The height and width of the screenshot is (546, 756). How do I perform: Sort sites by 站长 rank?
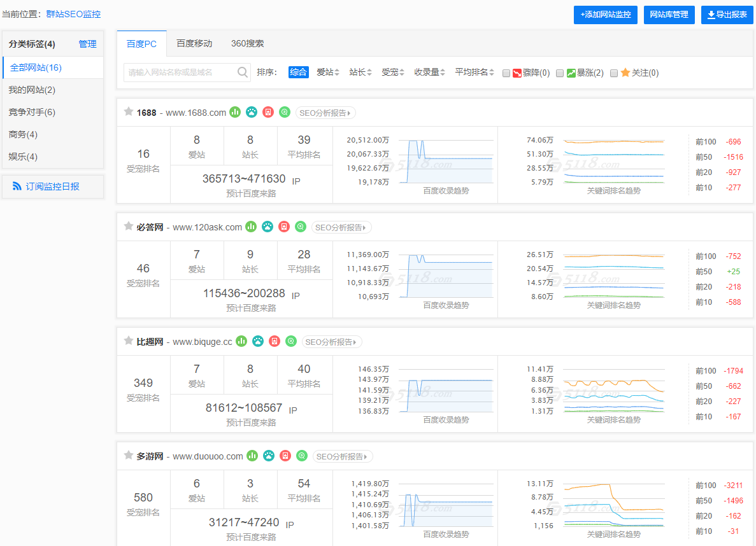(360, 73)
